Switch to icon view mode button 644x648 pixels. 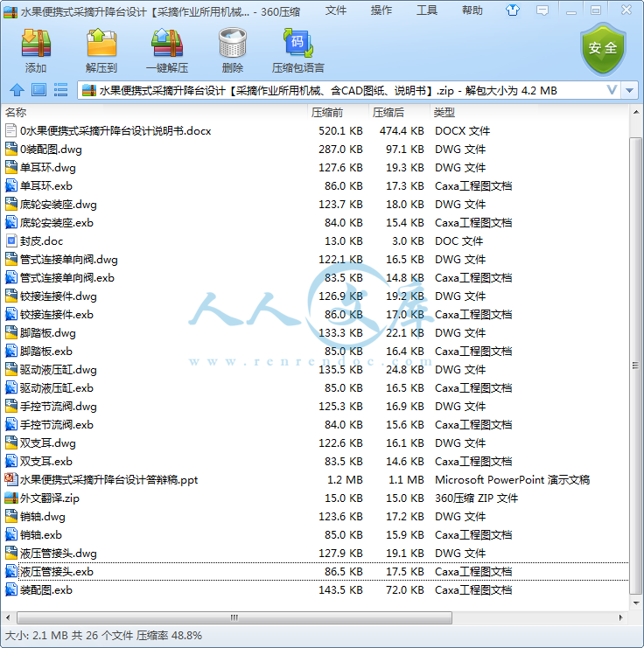tap(38, 90)
